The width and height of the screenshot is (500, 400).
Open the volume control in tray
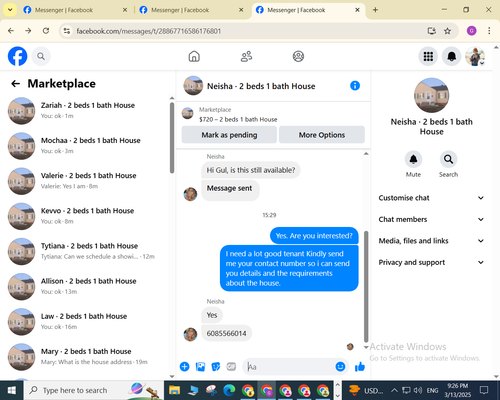[x=418, y=390]
